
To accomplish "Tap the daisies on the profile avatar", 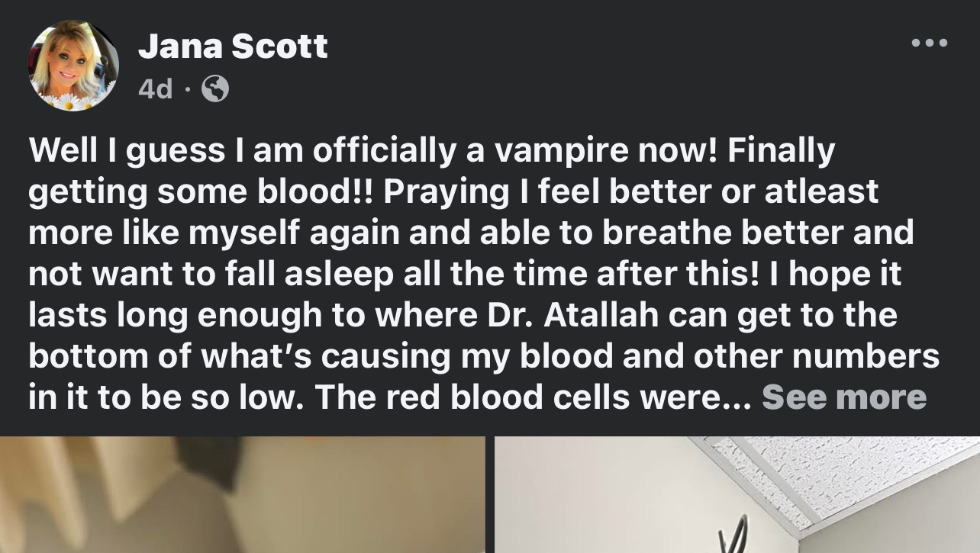I will pos(73,101).
